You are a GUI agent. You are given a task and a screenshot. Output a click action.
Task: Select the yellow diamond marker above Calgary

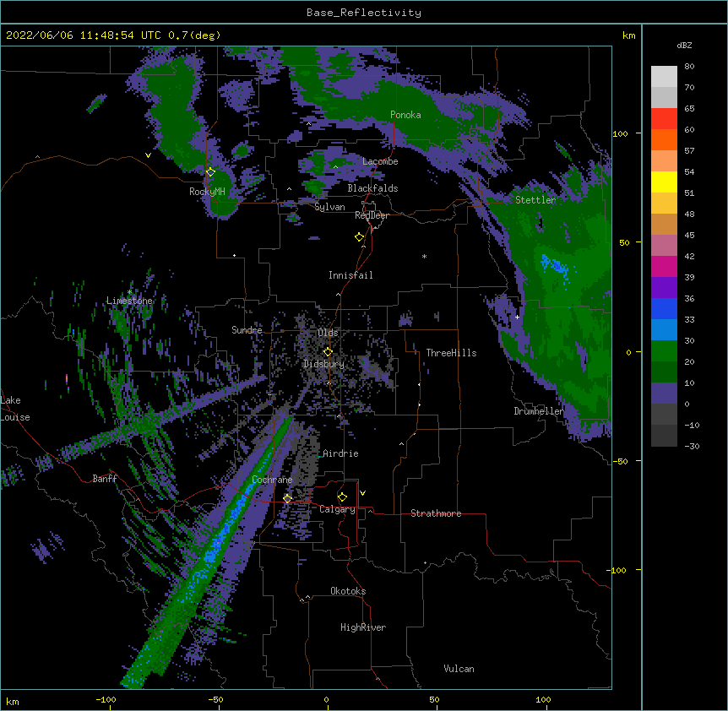(x=342, y=497)
